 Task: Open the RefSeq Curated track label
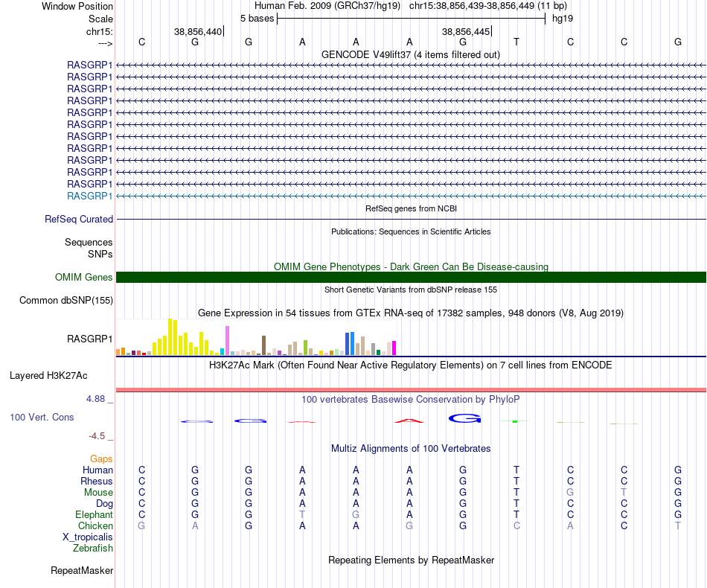78,219
